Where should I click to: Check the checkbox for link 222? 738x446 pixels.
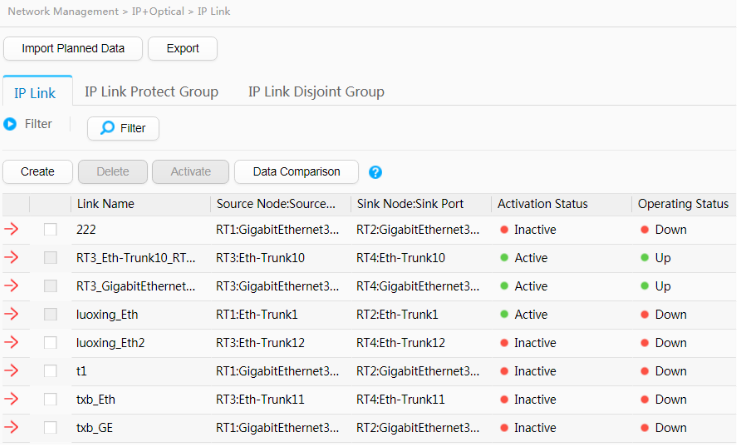coord(51,230)
